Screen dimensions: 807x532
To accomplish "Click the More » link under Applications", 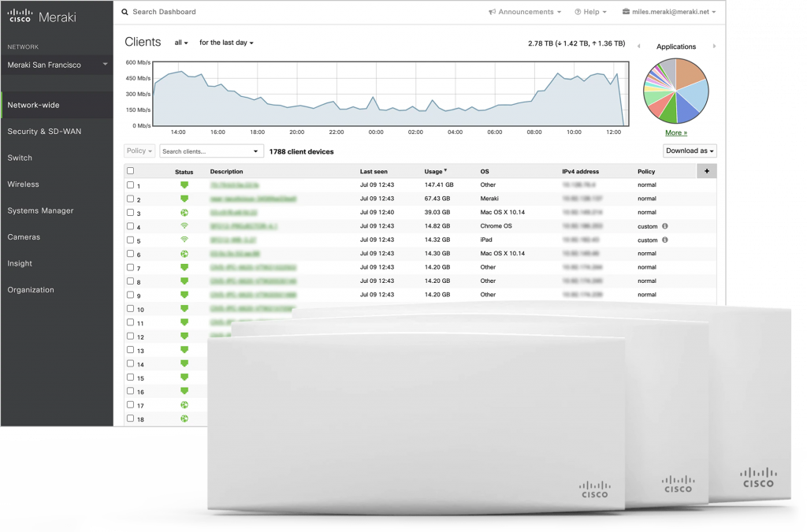I will [x=675, y=132].
